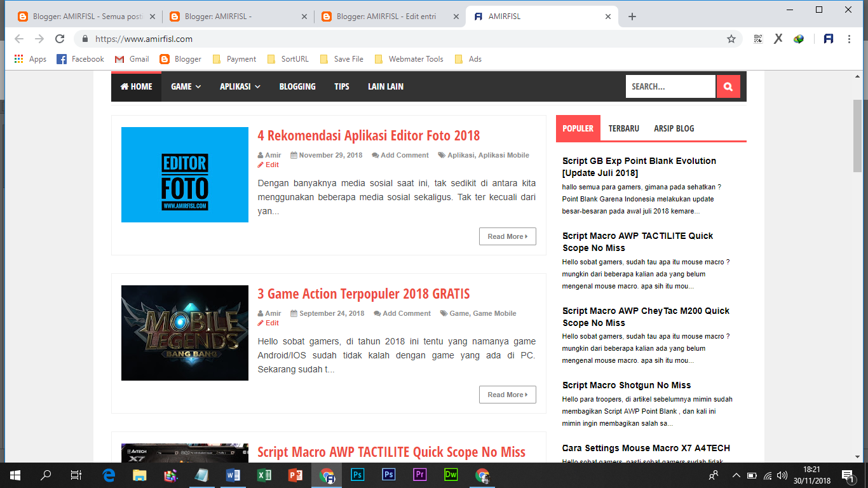Screen dimensions: 868x488
Task: Open Script GB Exp Point Blank Evolution link
Action: [x=639, y=167]
